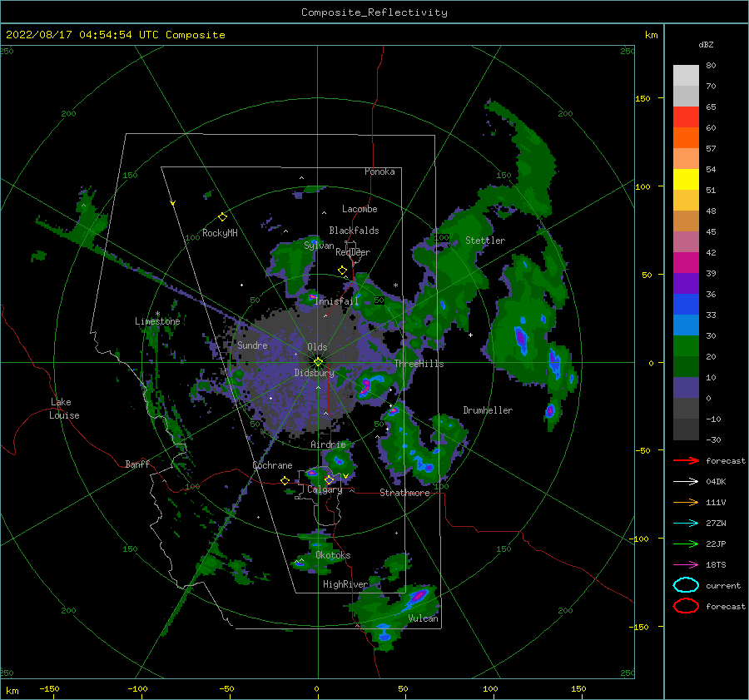Click the cyan current ellipse icon
The image size is (749, 700).
tap(686, 585)
